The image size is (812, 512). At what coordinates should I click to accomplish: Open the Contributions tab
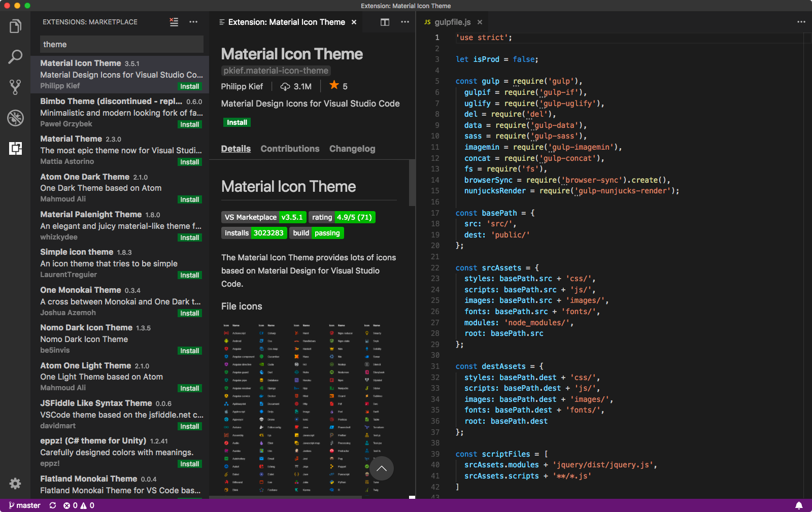point(290,149)
